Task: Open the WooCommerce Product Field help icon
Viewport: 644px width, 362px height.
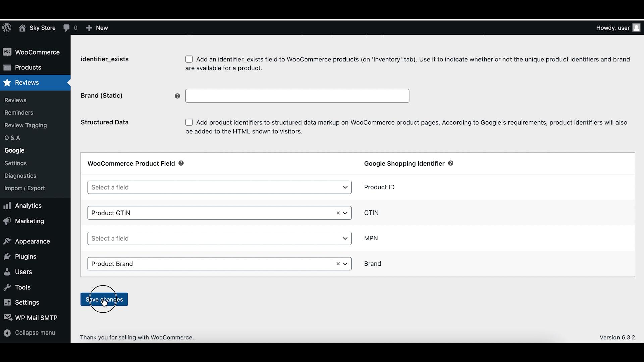Action: point(181,163)
